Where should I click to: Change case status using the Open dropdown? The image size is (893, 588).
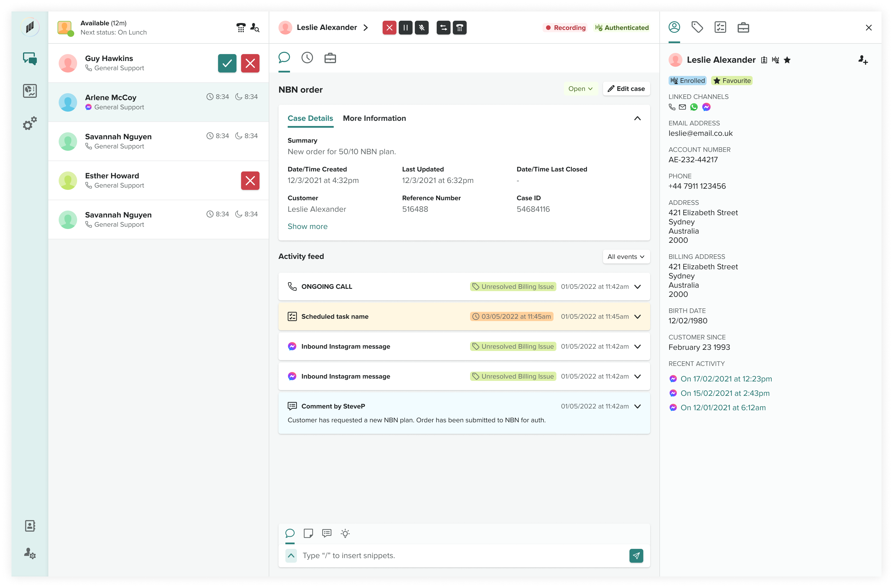click(581, 89)
